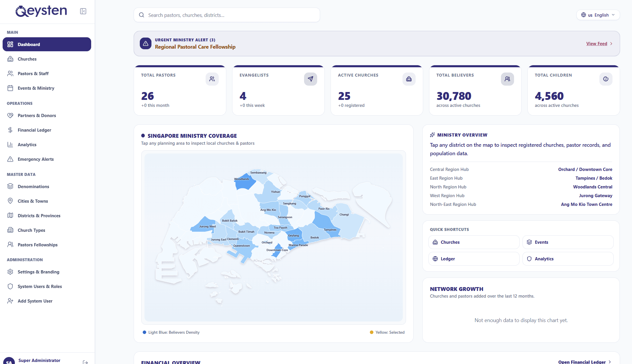
Task: Open Financial Ledger from the sidebar
Action: (47, 130)
